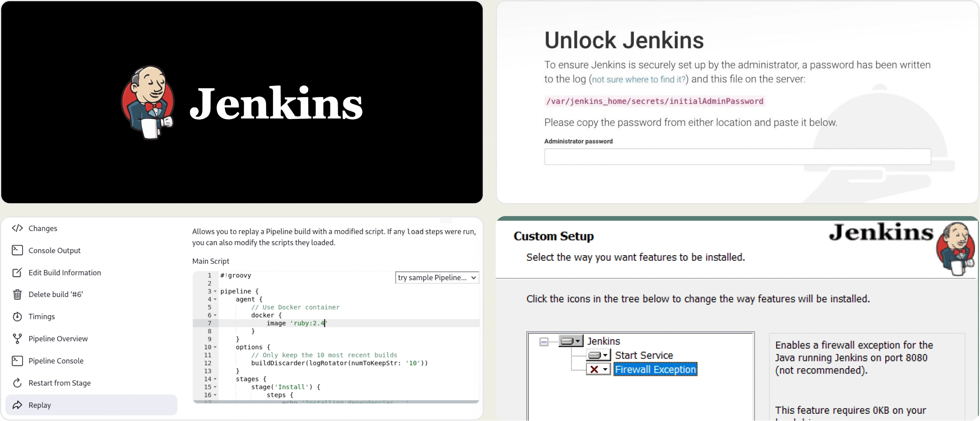
Task: Open the Start Service install-state dropdown icon
Action: pyautogui.click(x=598, y=355)
